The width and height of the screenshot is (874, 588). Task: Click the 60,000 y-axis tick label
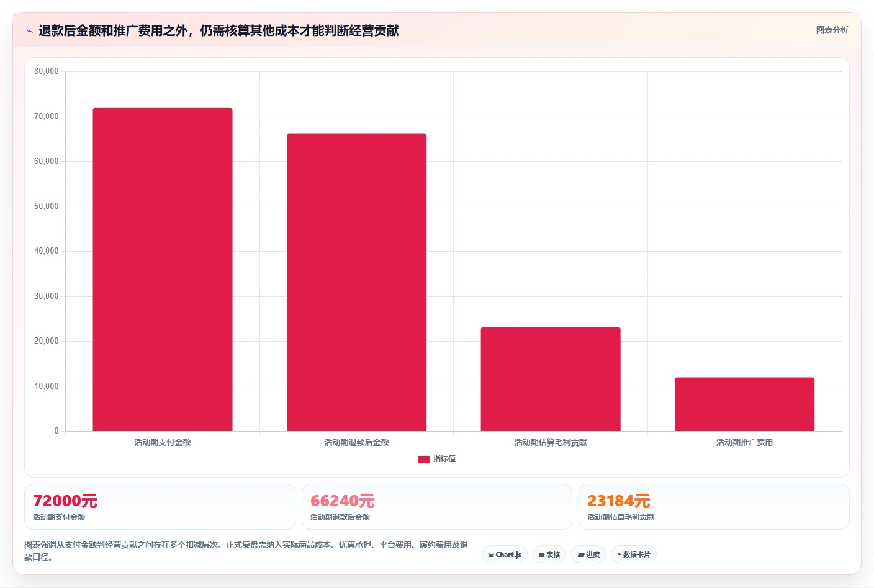coord(47,161)
